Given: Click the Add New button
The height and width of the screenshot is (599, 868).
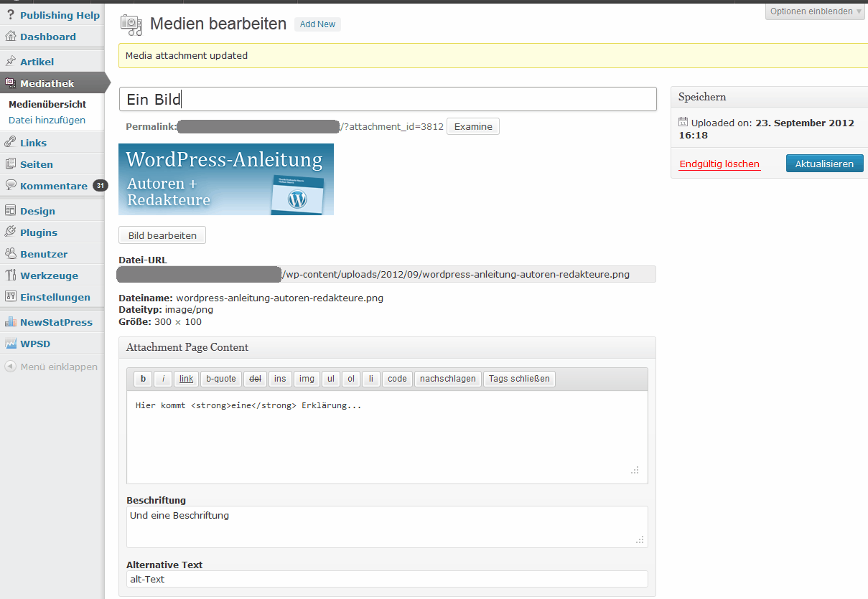Looking at the screenshot, I should coord(317,24).
